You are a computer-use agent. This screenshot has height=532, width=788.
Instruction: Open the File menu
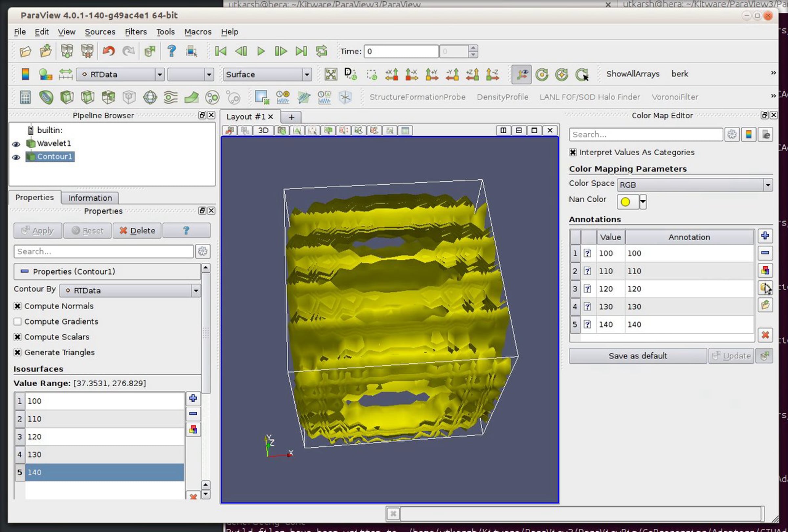[20, 32]
